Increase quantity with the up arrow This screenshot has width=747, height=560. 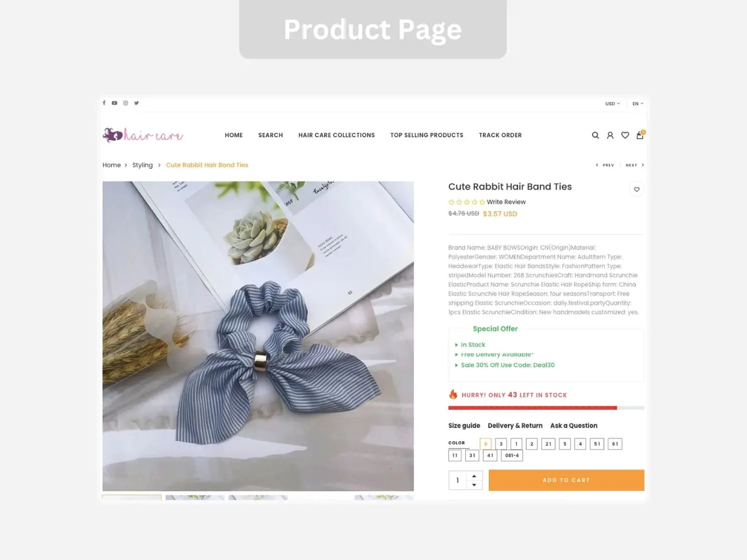pos(474,476)
